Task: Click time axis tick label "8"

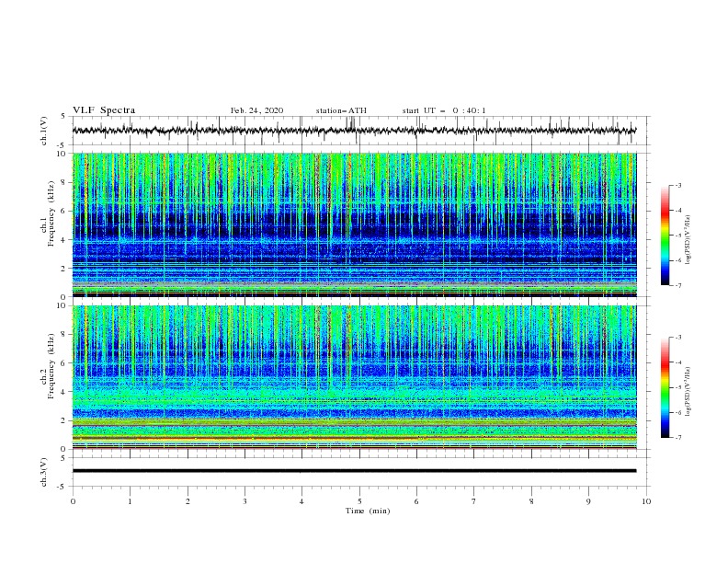Action: click(531, 501)
